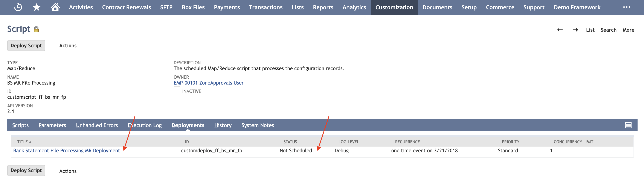Click the customdeploy_ff_bs_mr_fp ID cell

click(212, 151)
